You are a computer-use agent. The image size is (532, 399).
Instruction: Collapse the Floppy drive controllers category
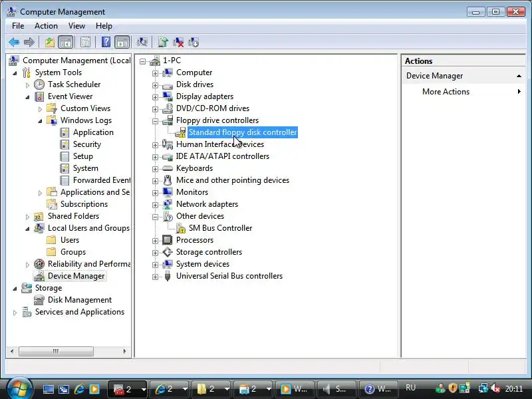pos(155,121)
